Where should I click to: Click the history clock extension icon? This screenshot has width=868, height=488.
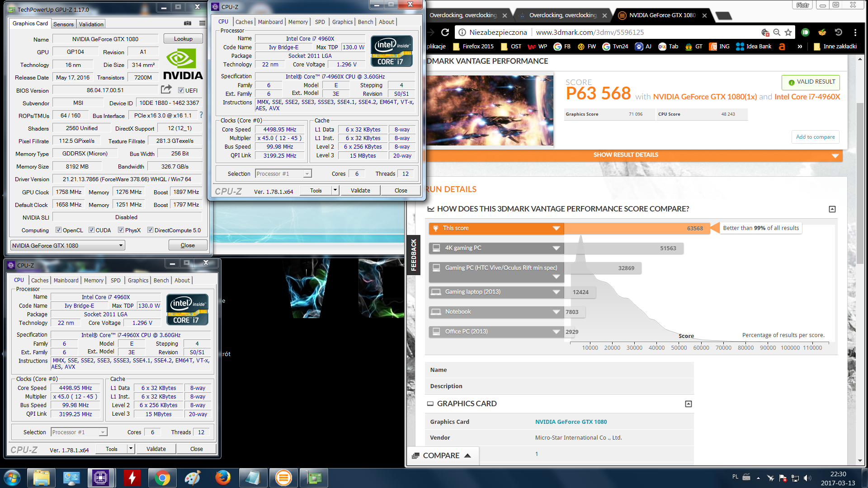(839, 32)
